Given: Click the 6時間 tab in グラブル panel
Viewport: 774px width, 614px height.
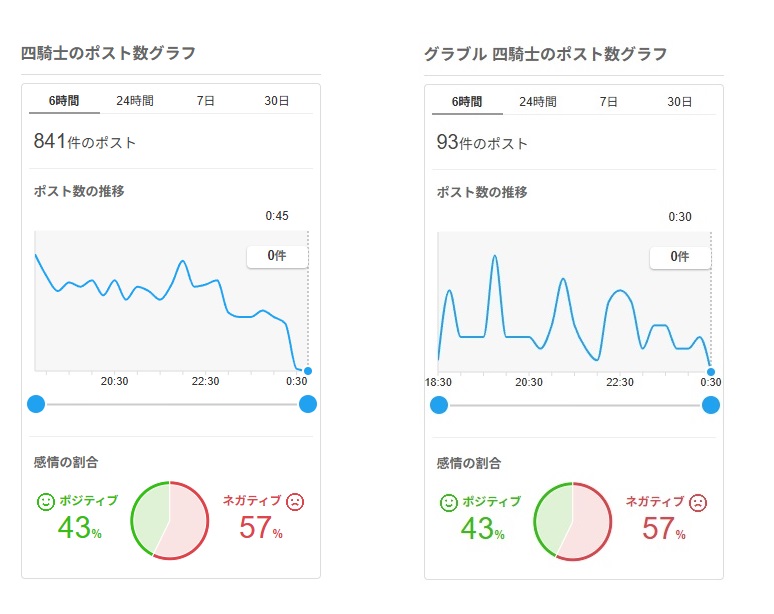Looking at the screenshot, I should (467, 102).
